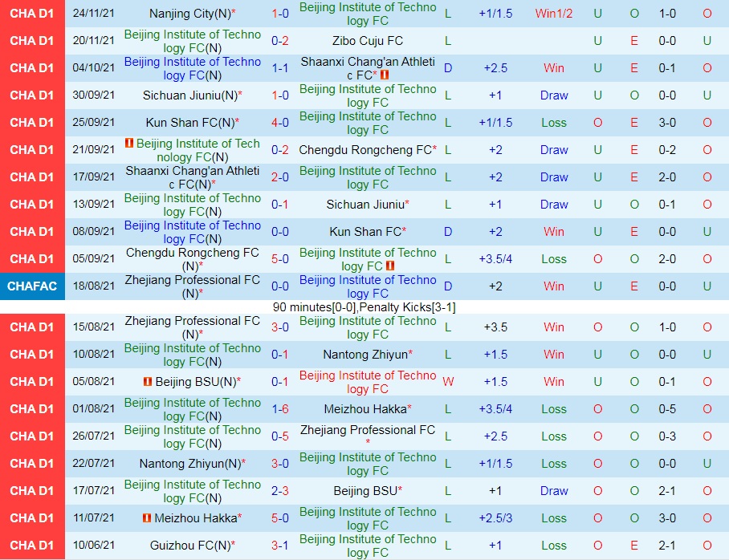Click red card icon beside Beijing BSU(N) 05/08/21
The height and width of the screenshot is (560, 729).
pyautogui.click(x=148, y=382)
